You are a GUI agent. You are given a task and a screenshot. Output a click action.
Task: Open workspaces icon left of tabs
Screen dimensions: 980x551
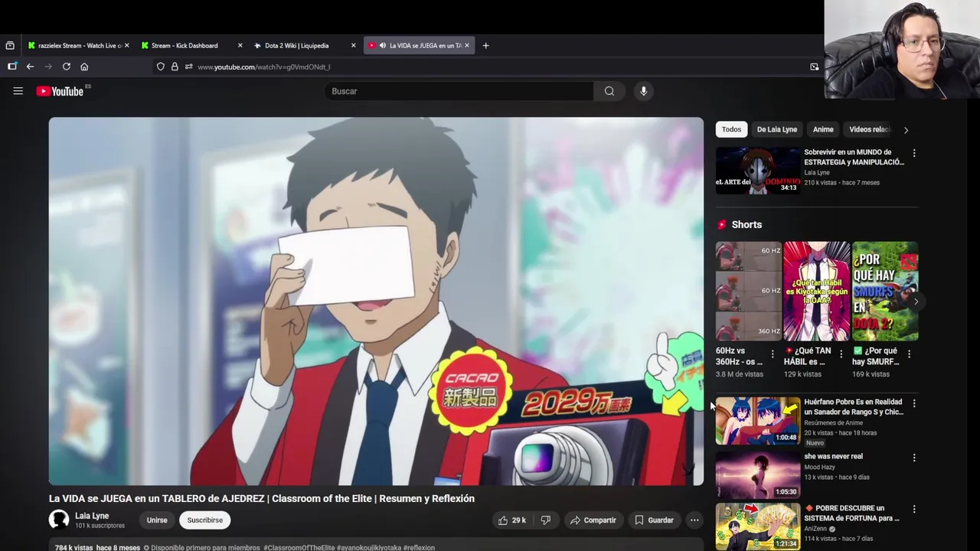coord(10,45)
